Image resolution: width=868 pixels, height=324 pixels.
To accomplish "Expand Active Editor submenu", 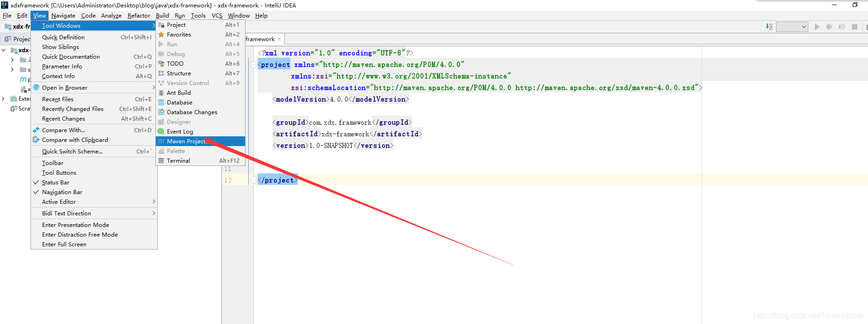I will pyautogui.click(x=94, y=202).
